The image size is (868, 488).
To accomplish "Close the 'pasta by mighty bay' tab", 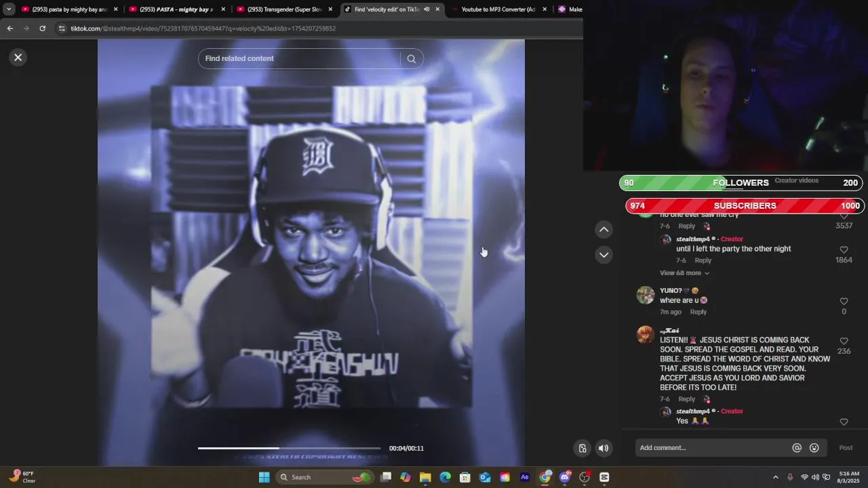I will click(x=115, y=9).
